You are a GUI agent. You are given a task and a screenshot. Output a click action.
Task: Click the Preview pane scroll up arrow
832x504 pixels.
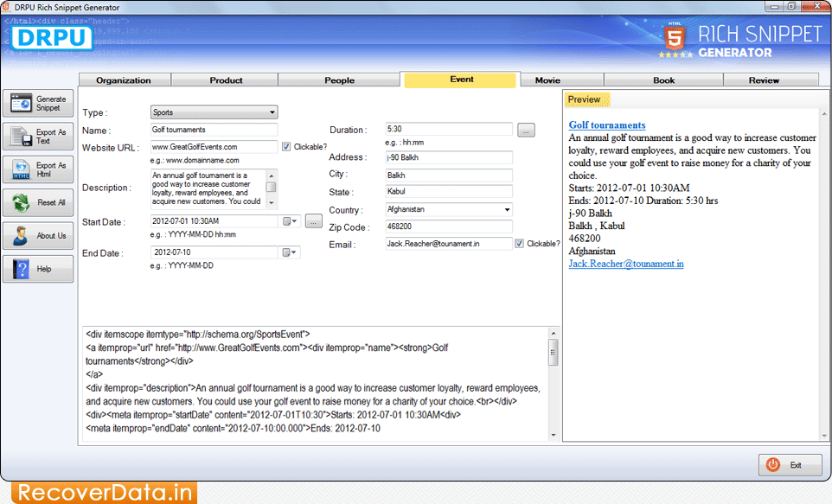coord(824,114)
